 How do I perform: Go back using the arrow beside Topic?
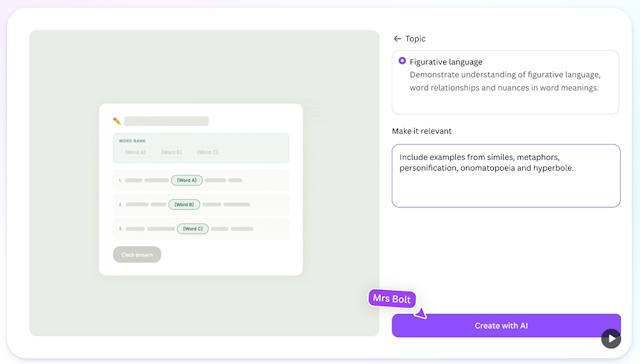[397, 39]
